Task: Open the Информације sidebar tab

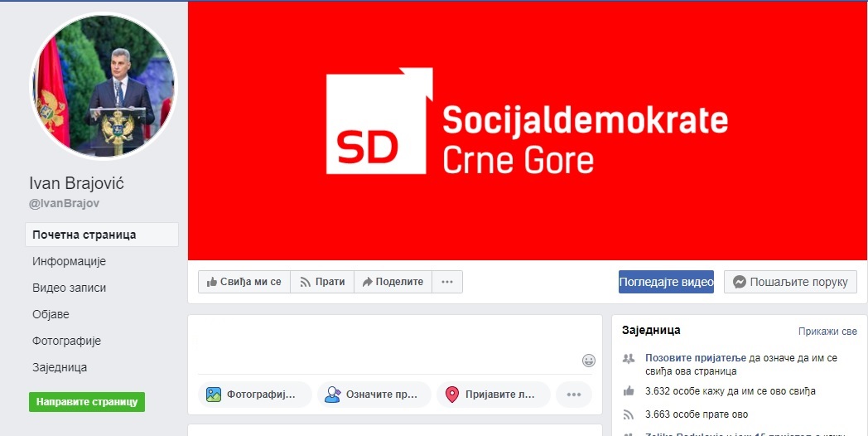Action: (70, 261)
